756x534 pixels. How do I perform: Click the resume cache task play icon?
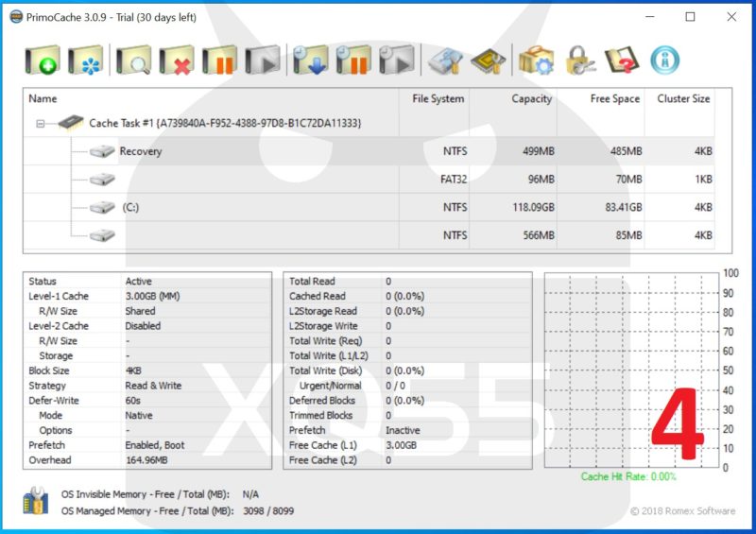[263, 61]
